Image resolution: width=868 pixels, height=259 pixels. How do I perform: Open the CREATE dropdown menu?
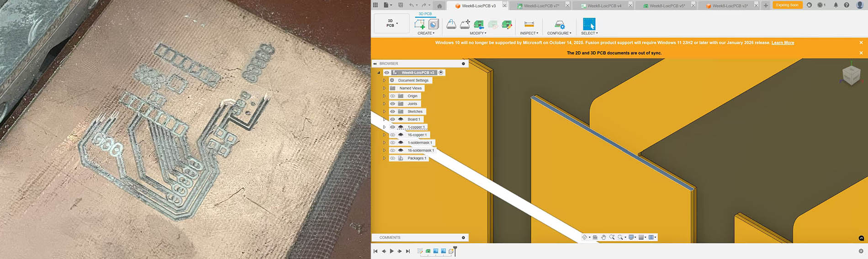(426, 33)
